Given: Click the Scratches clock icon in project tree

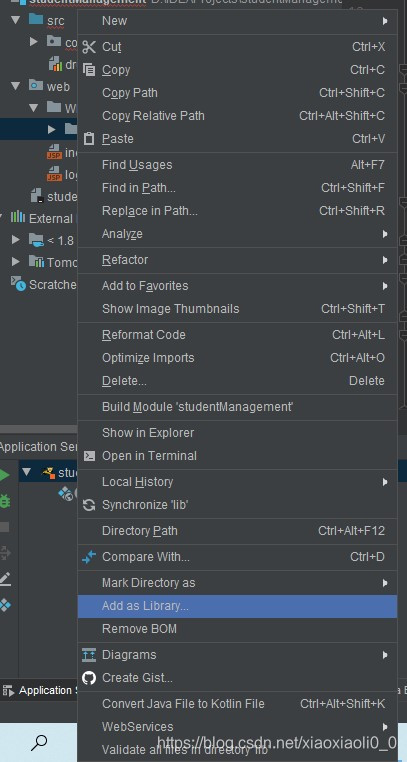Looking at the screenshot, I should click(18, 284).
